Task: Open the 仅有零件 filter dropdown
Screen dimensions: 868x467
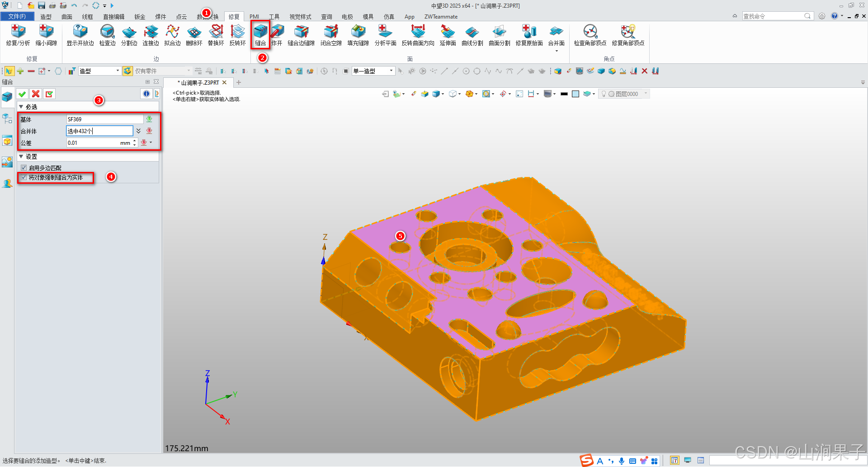Action: coord(189,71)
